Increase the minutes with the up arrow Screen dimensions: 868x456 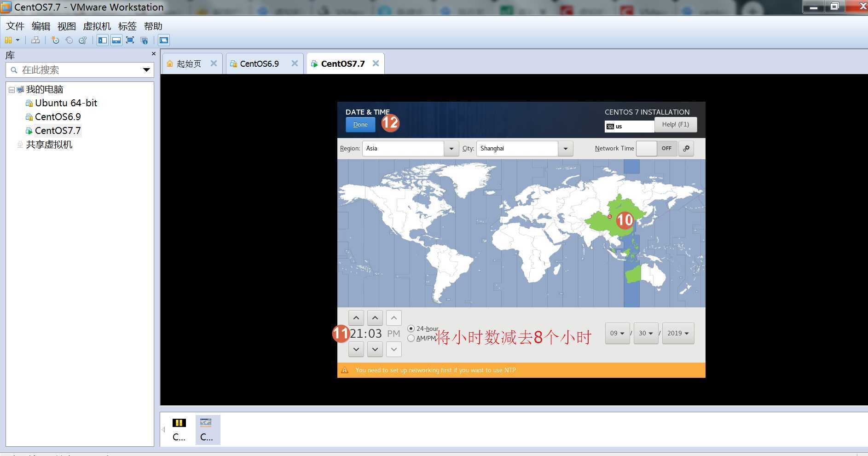(375, 318)
